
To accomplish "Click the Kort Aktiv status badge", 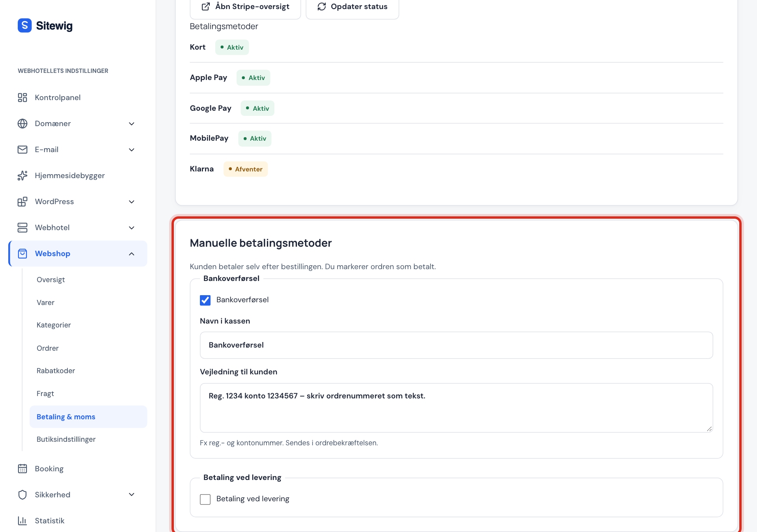I will [x=232, y=47].
